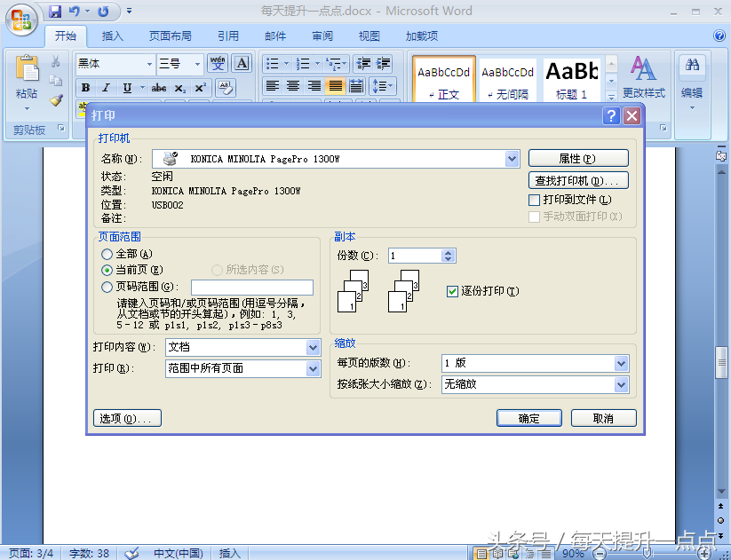Open the Word Help question mark icon

click(x=719, y=35)
